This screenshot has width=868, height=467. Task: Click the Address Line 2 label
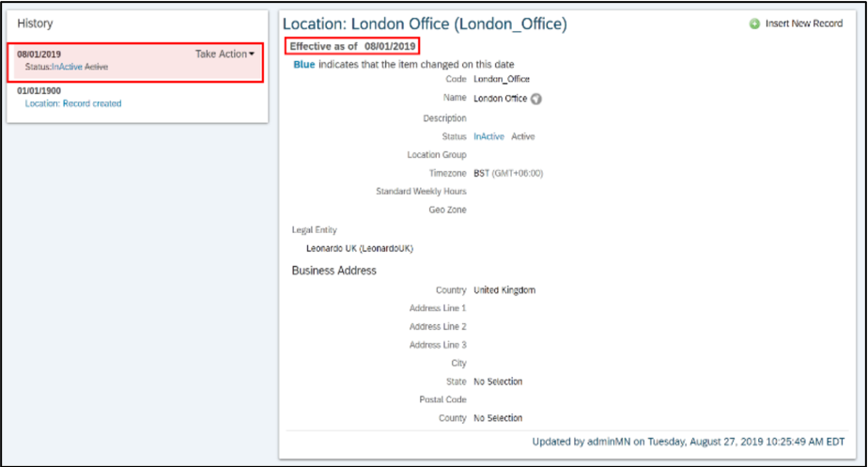[438, 327]
